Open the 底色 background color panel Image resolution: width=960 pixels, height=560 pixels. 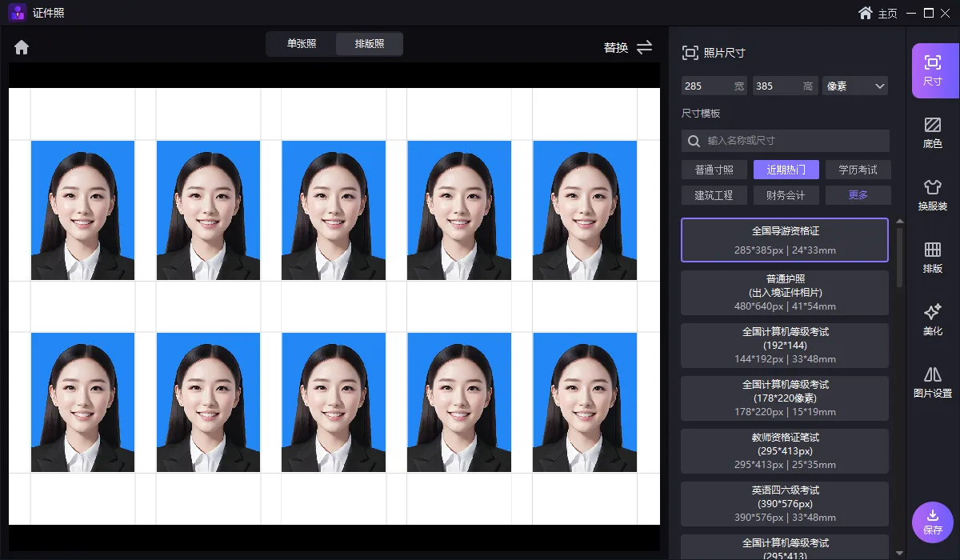pyautogui.click(x=932, y=132)
